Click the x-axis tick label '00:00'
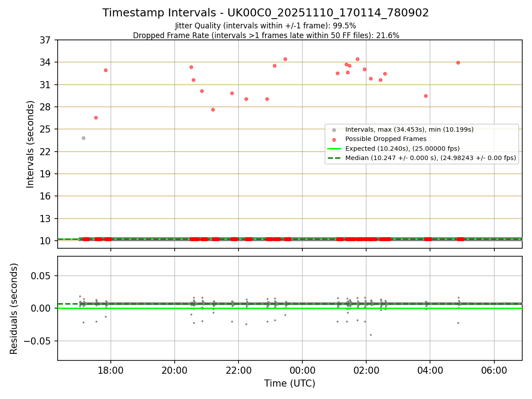Screen dimensions: 532x399 click(302, 371)
